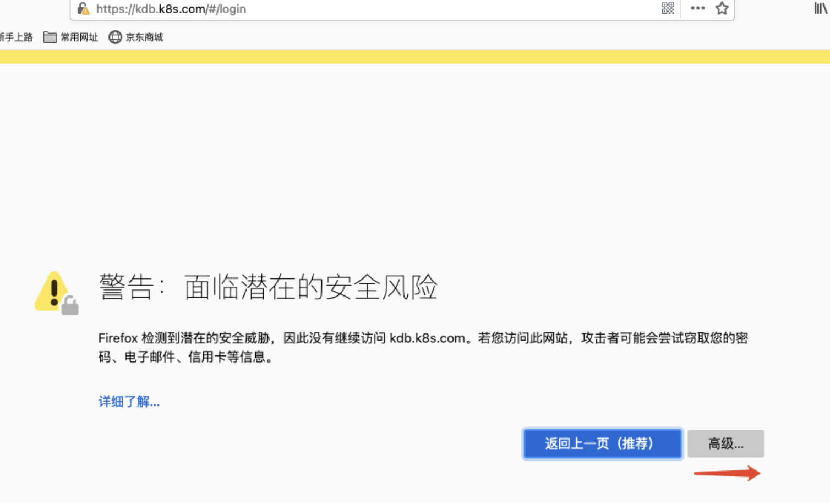Open the 常用网址 bookmarks folder
This screenshot has height=504, width=830.
[71, 37]
